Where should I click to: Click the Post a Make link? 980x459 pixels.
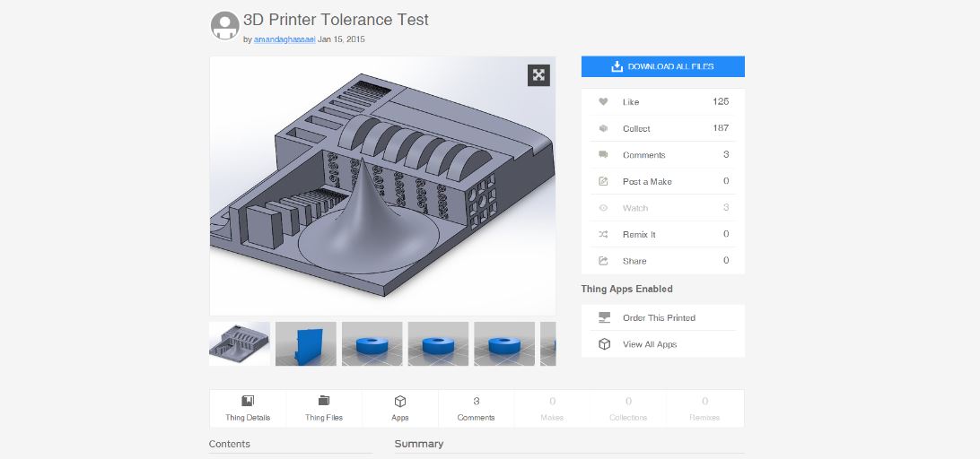(x=647, y=182)
